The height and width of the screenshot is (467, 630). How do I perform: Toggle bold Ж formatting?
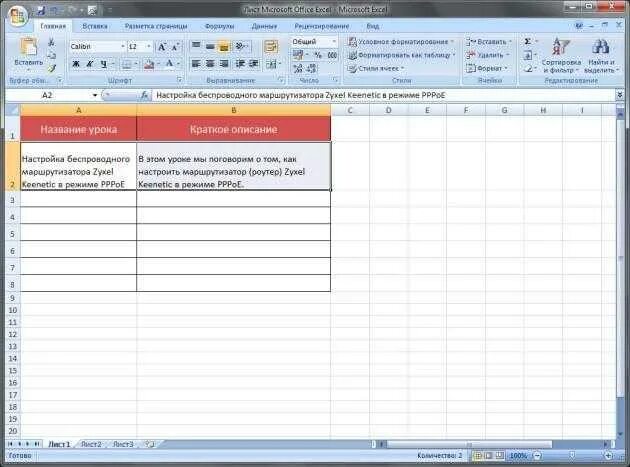pyautogui.click(x=76, y=64)
